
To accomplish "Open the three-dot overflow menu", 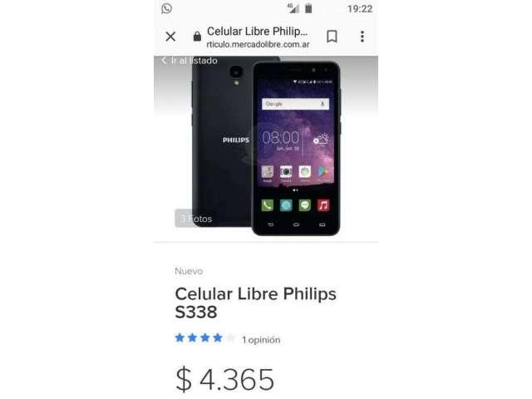I will 362,37.
